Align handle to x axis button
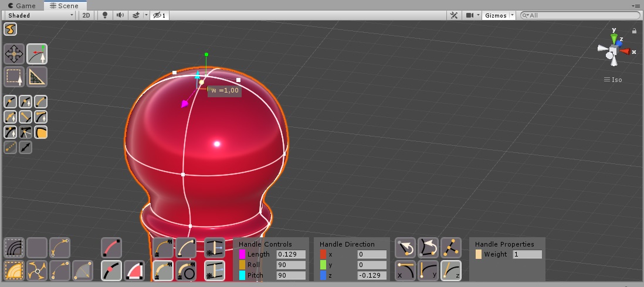644x287 pixels. pyautogui.click(x=405, y=271)
